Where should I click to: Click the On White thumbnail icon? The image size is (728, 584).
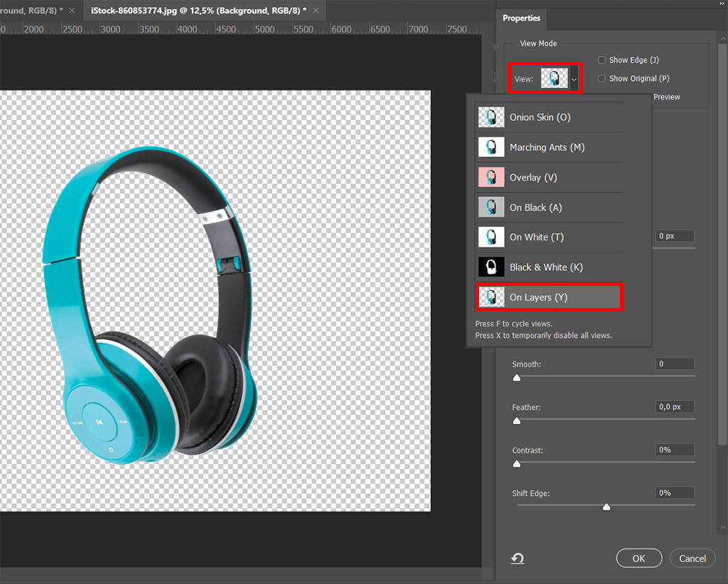(491, 237)
